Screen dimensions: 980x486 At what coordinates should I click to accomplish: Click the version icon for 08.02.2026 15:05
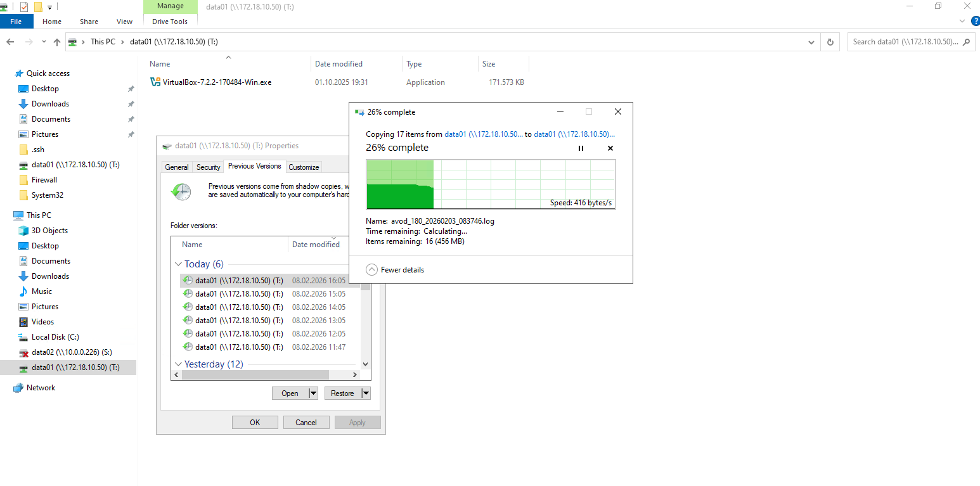pyautogui.click(x=188, y=294)
